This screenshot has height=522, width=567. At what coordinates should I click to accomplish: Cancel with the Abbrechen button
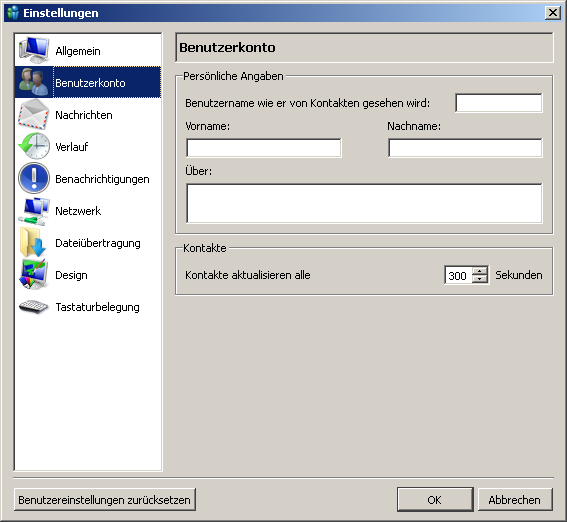click(515, 500)
